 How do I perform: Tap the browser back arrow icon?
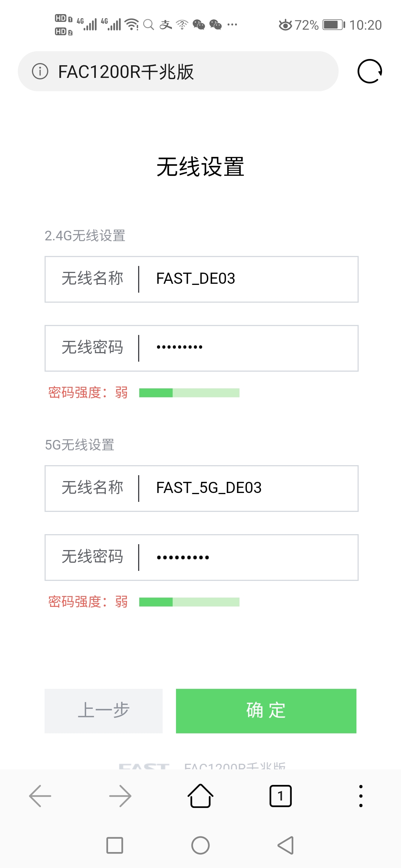pyautogui.click(x=40, y=795)
